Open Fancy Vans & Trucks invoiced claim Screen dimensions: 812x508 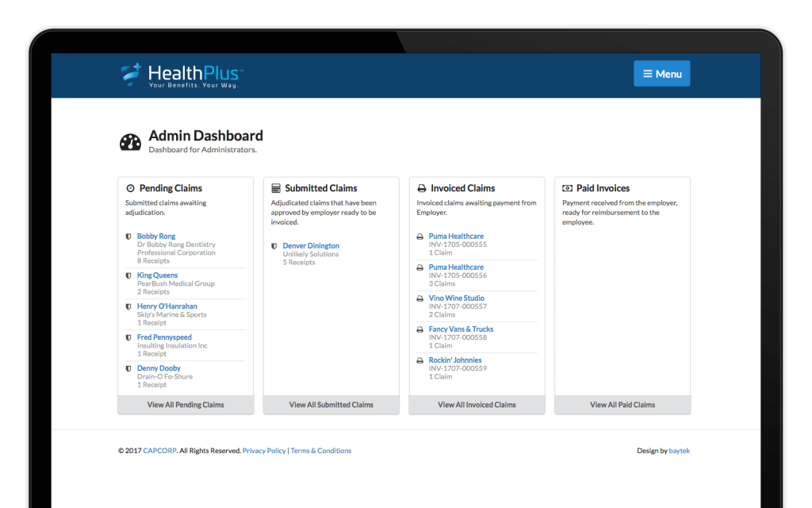click(463, 329)
